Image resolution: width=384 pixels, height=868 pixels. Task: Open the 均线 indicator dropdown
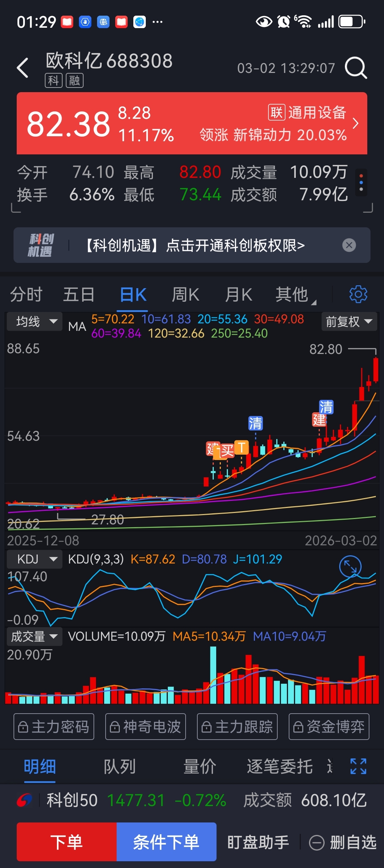pos(35,322)
